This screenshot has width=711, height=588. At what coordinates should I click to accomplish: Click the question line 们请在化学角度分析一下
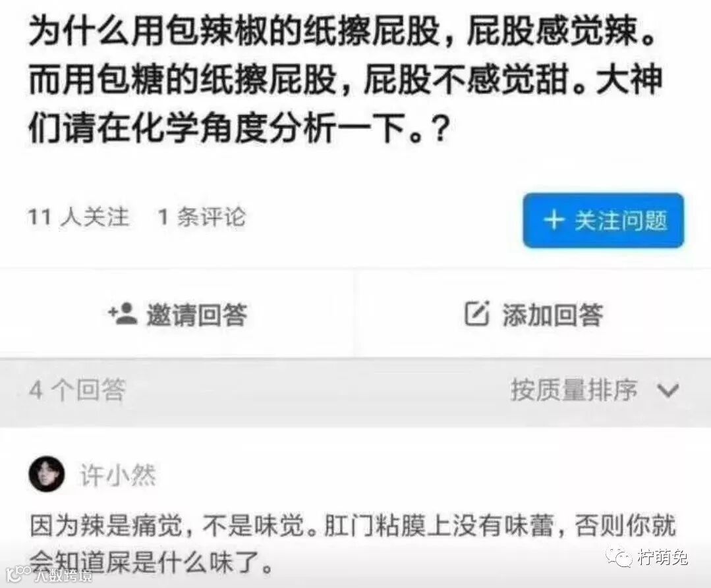(239, 130)
